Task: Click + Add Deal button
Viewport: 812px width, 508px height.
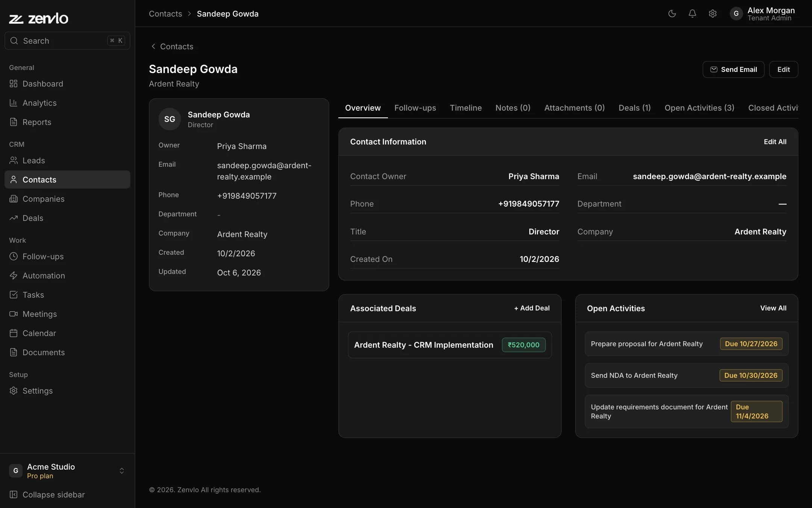Action: 532,308
